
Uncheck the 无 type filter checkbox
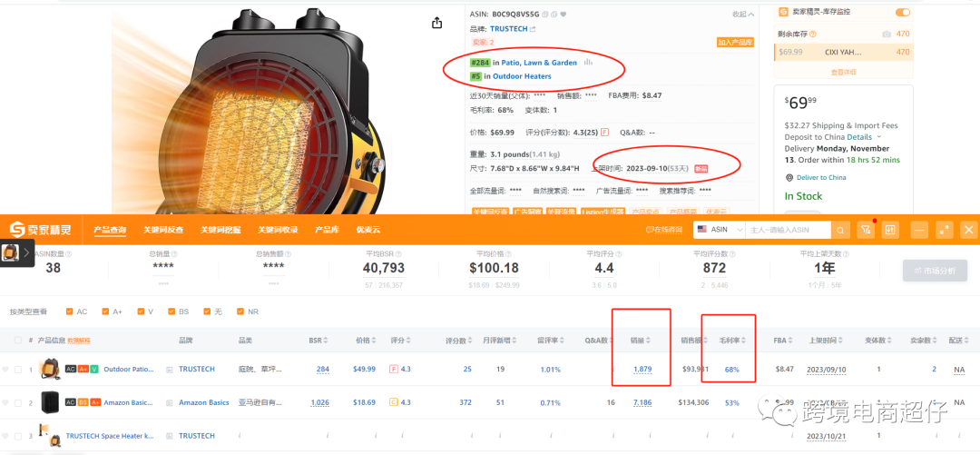pyautogui.click(x=206, y=311)
